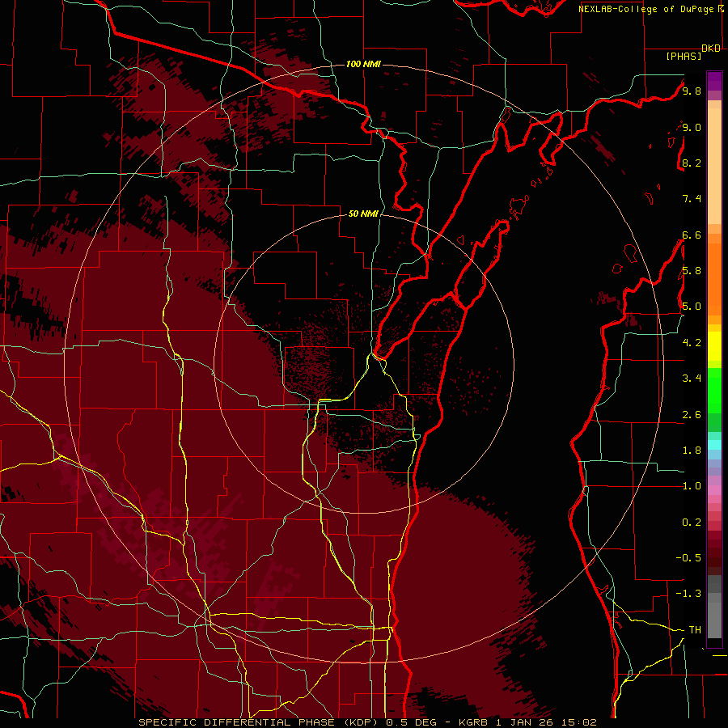Click the 6.6 legend value
The width and height of the screenshot is (728, 728).
692,235
